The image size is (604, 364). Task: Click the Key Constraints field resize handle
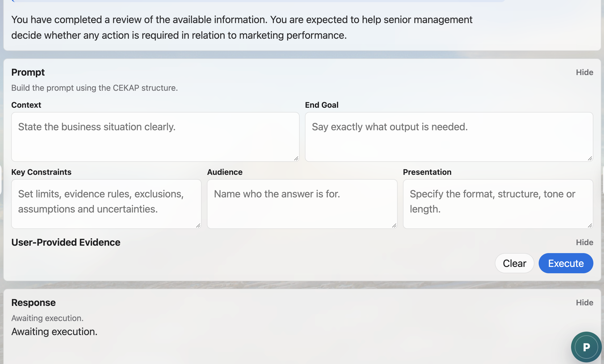(x=198, y=226)
